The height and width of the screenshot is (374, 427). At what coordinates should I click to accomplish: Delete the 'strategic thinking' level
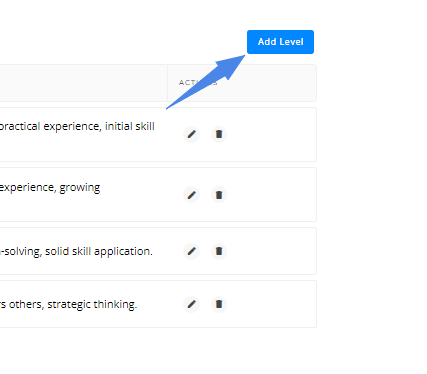click(x=219, y=304)
